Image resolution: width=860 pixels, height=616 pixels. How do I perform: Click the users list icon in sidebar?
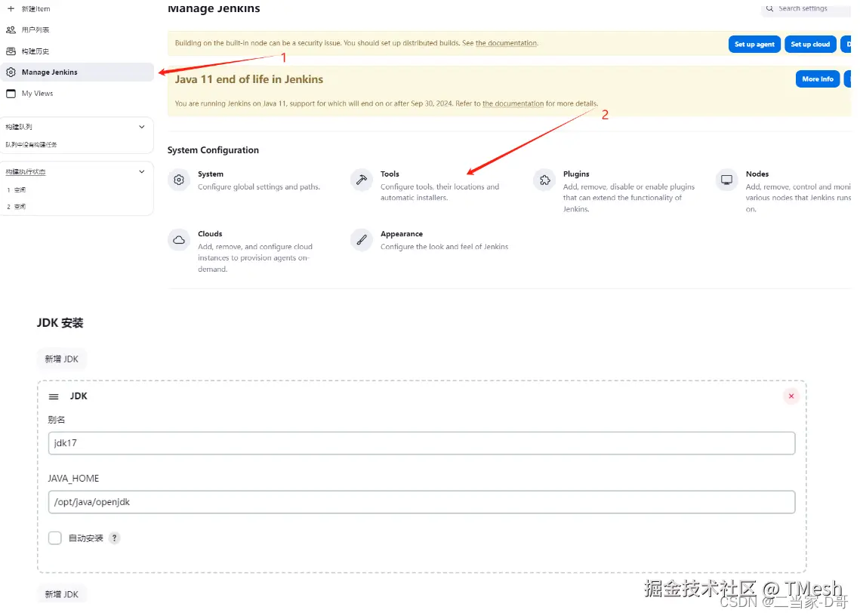point(11,29)
